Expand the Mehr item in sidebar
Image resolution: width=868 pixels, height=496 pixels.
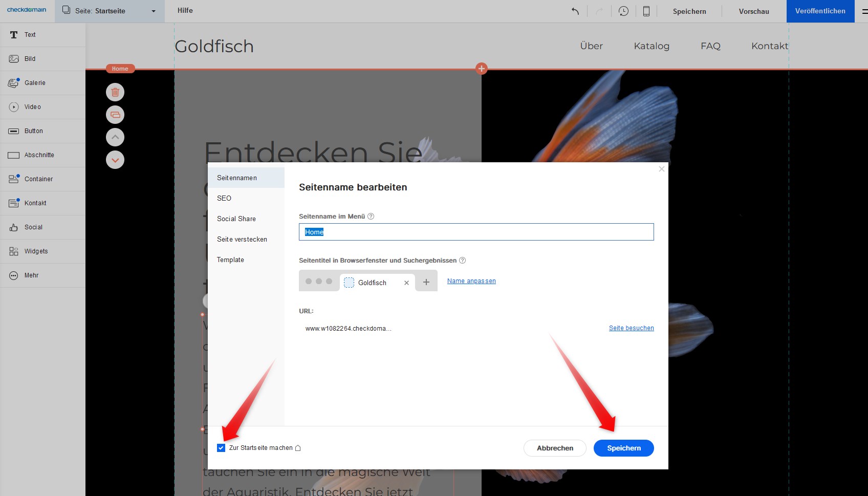click(x=31, y=275)
